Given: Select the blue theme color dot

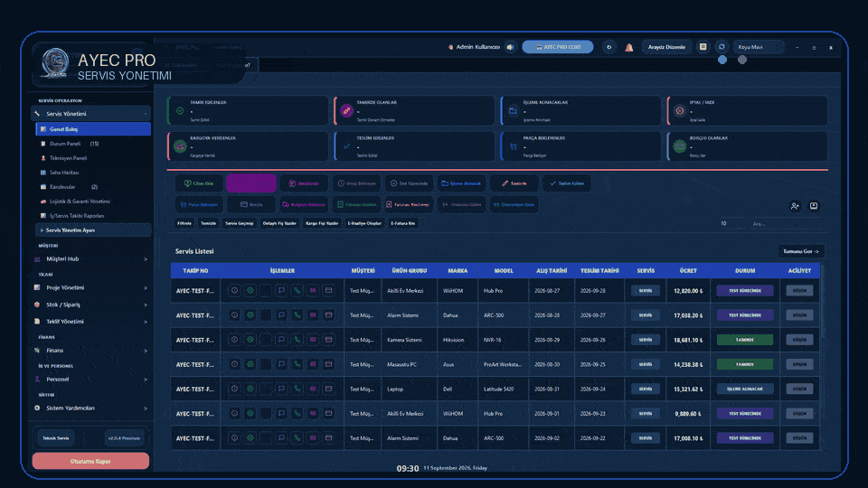Looking at the screenshot, I should pos(722,60).
